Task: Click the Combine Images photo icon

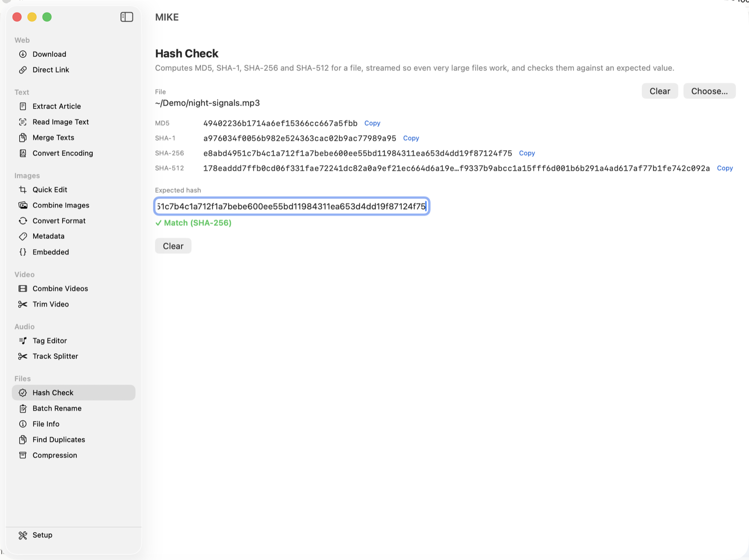Action: pyautogui.click(x=22, y=205)
